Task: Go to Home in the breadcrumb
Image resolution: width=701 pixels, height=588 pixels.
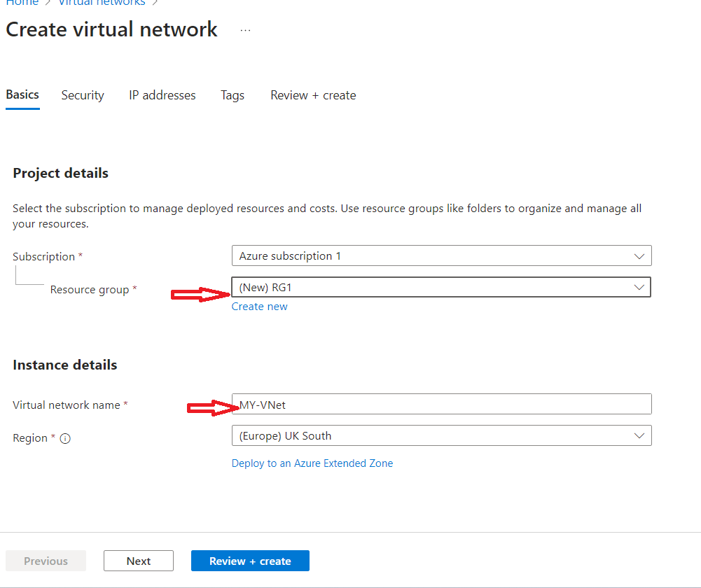Action: (x=22, y=3)
